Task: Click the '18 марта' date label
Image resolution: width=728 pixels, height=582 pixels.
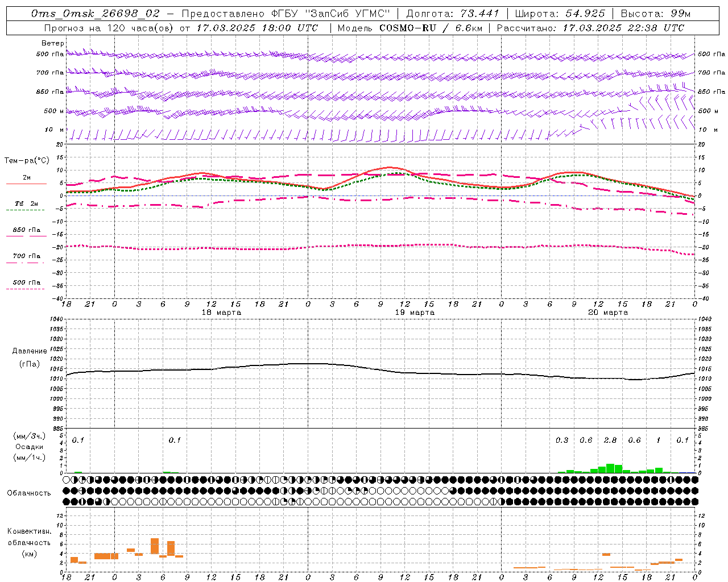Action: [221, 313]
